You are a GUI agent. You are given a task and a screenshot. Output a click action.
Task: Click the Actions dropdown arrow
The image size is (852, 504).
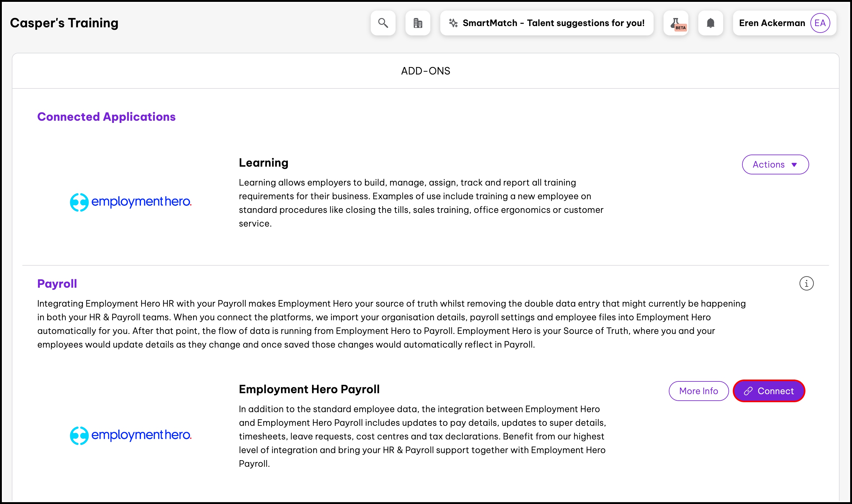[x=794, y=165]
